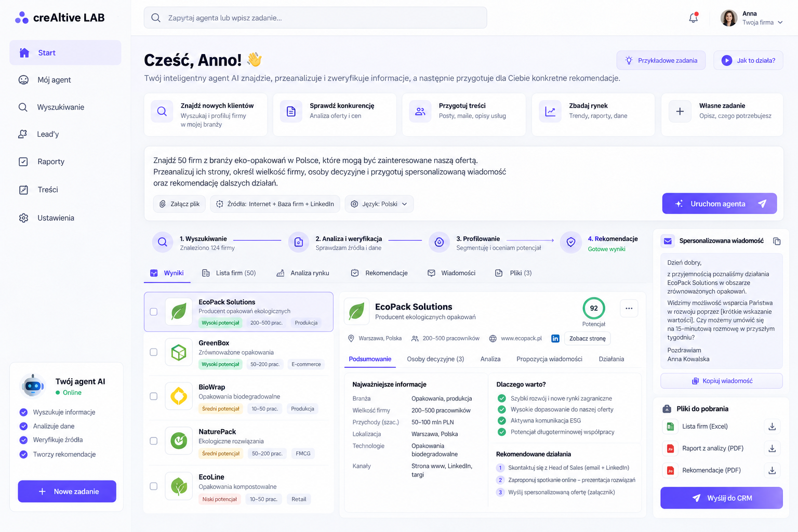Click Wyślij do CRM button
This screenshot has width=798, height=532.
722,498
